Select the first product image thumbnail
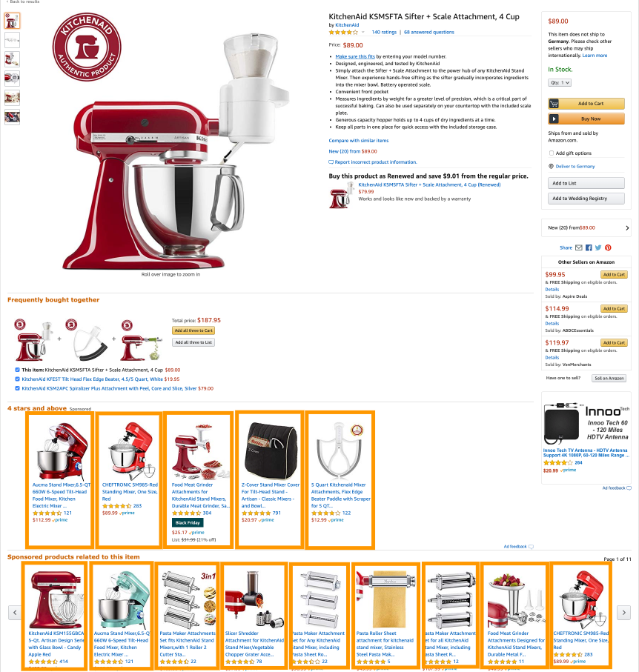The image size is (639, 672). coord(12,21)
